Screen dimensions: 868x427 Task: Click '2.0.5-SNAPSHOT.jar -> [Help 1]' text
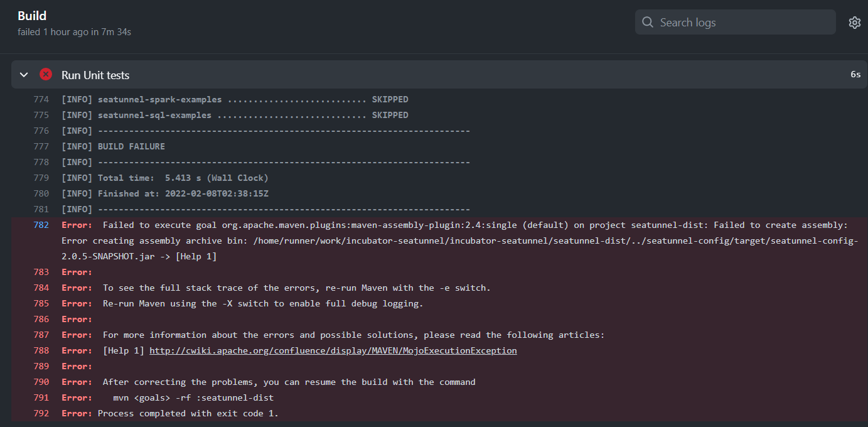pos(139,256)
